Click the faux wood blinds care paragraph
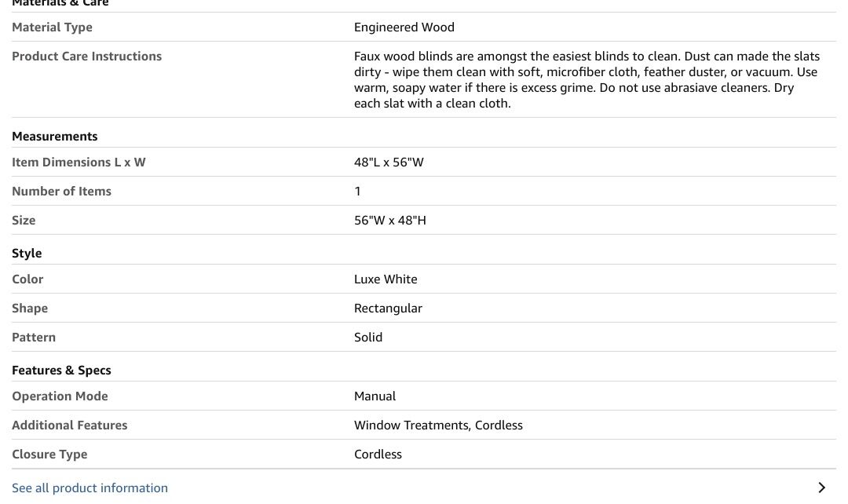 point(587,79)
